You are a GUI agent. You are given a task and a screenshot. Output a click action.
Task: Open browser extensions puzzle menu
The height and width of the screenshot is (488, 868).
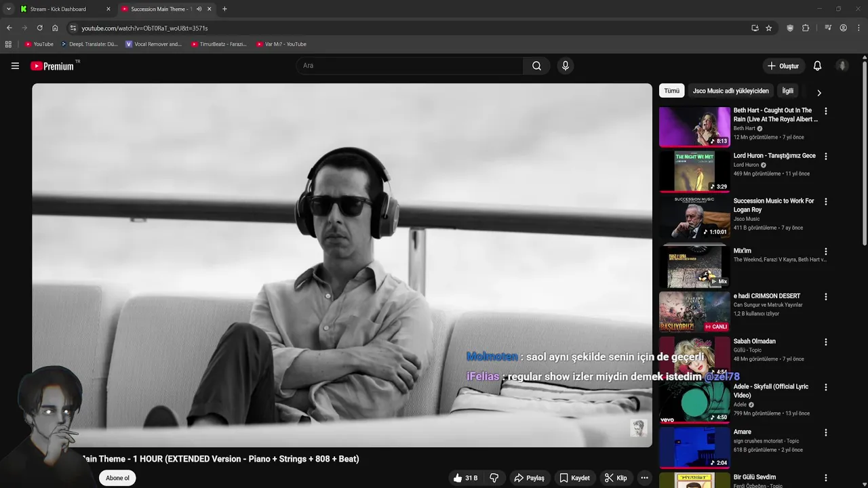point(806,28)
